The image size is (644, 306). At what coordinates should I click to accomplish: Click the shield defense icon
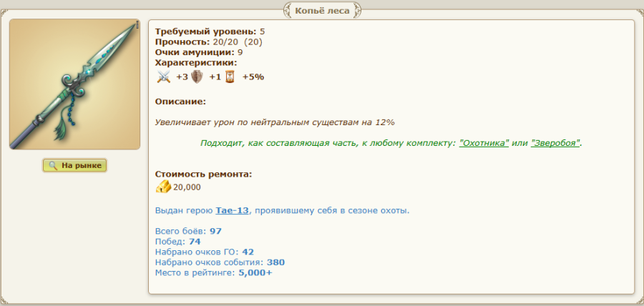point(197,77)
